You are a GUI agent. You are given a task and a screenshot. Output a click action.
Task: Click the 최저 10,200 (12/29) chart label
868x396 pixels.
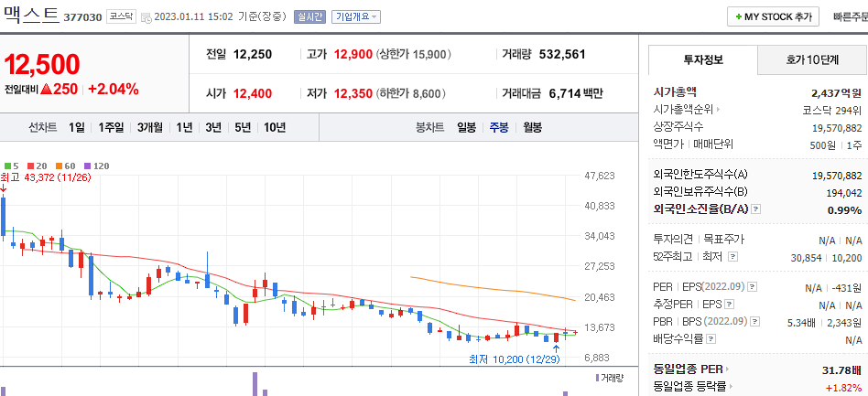tap(515, 359)
